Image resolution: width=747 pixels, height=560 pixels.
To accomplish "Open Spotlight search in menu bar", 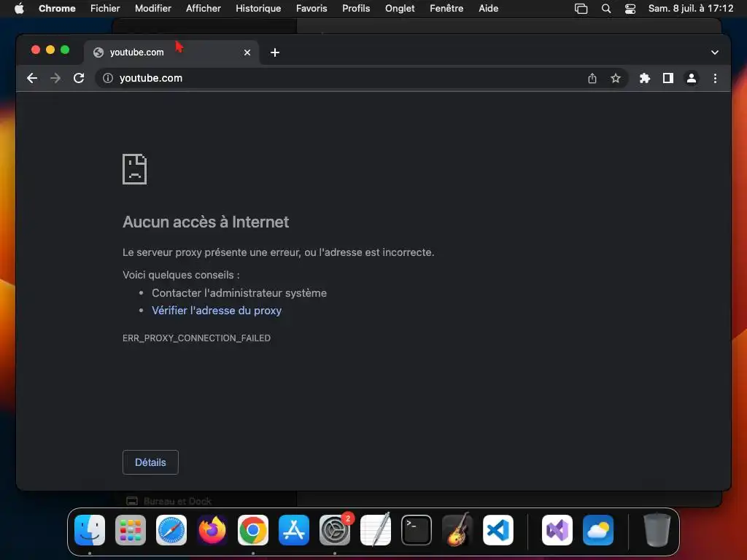I will [606, 9].
